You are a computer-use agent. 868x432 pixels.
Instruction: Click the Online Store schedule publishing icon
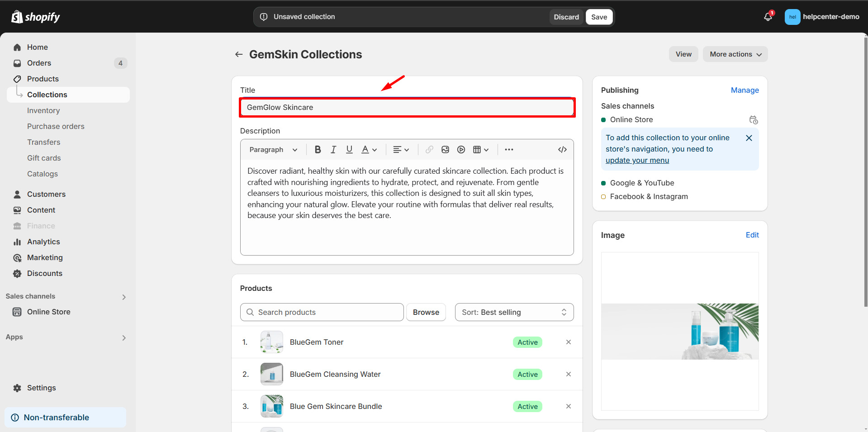click(x=753, y=120)
